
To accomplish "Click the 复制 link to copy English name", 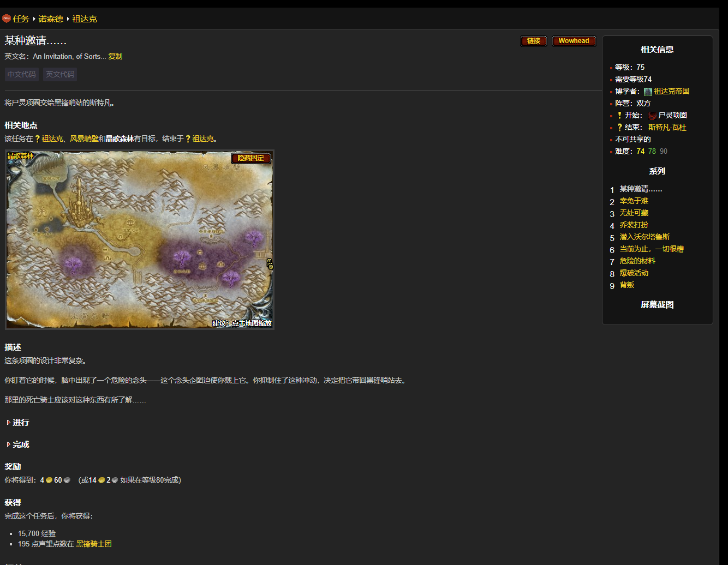I will [115, 57].
